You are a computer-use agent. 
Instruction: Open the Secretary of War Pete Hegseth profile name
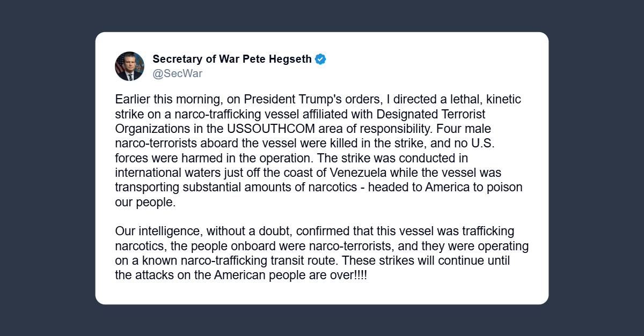(x=232, y=59)
